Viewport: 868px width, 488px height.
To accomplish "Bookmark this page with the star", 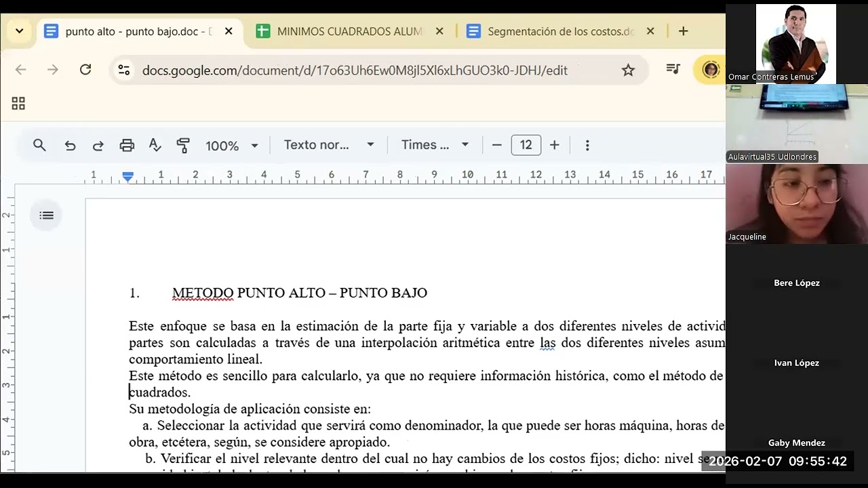I will pyautogui.click(x=628, y=70).
